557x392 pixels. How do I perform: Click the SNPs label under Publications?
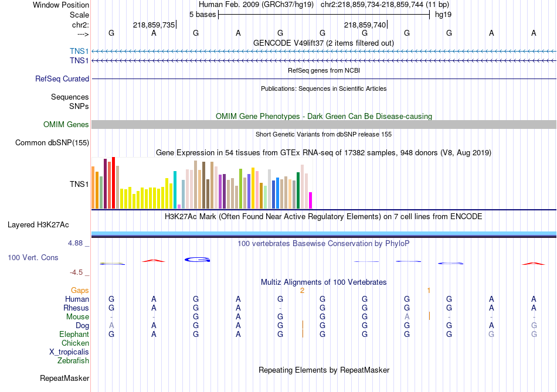(x=79, y=106)
